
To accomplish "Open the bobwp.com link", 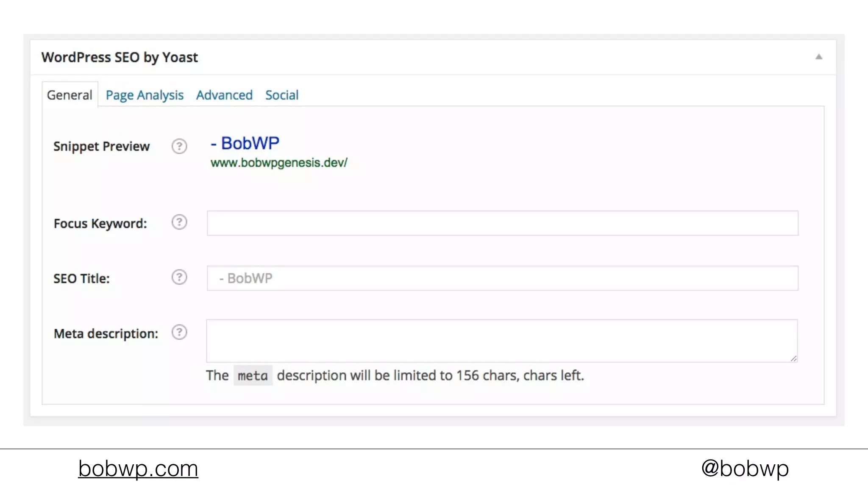I will pos(138,469).
